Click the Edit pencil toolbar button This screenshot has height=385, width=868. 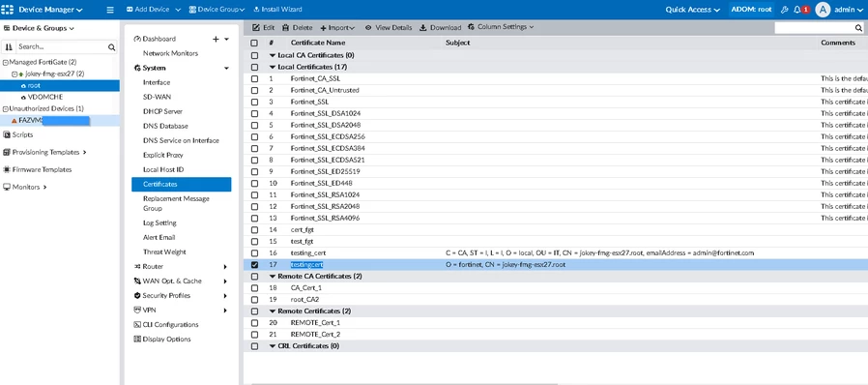(x=264, y=27)
